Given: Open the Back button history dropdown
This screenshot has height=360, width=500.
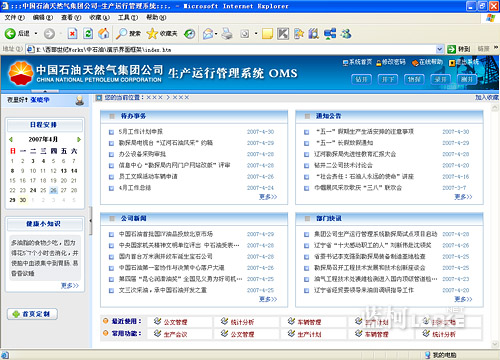Looking at the screenshot, I should pyautogui.click(x=36, y=33).
